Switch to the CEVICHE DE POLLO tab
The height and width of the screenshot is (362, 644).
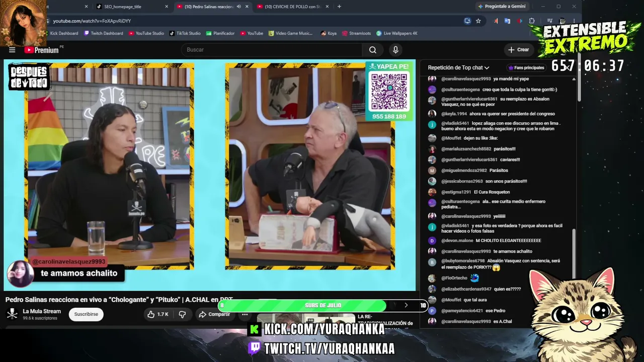coord(292,7)
